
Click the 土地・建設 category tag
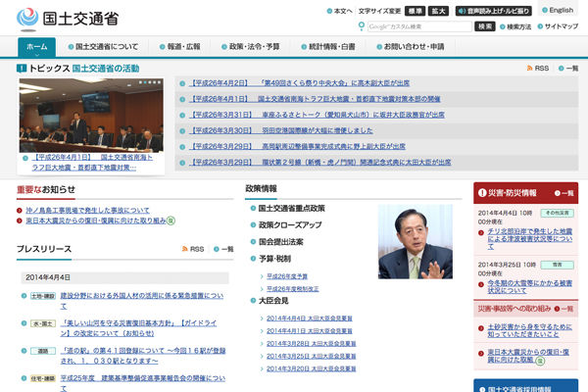point(43,296)
